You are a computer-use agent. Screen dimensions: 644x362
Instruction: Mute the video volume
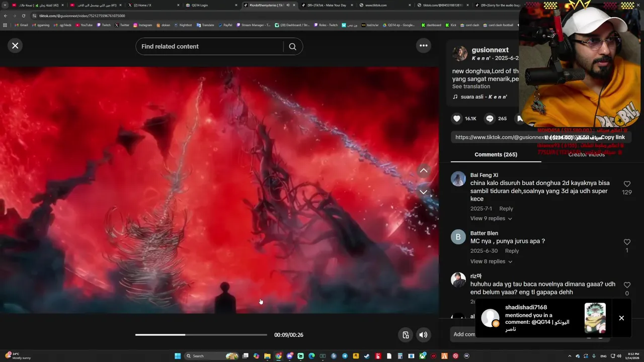(x=424, y=335)
